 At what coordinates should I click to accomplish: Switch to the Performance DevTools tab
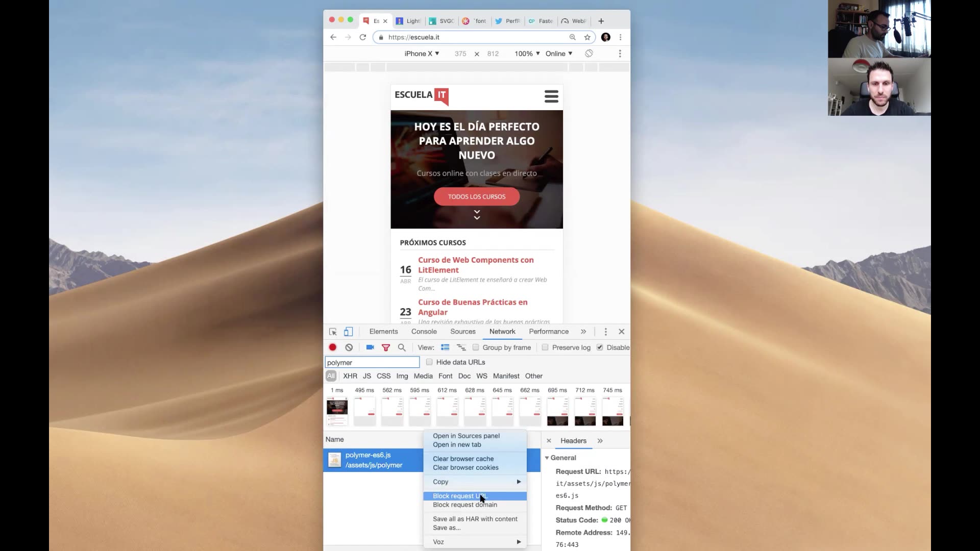(549, 331)
